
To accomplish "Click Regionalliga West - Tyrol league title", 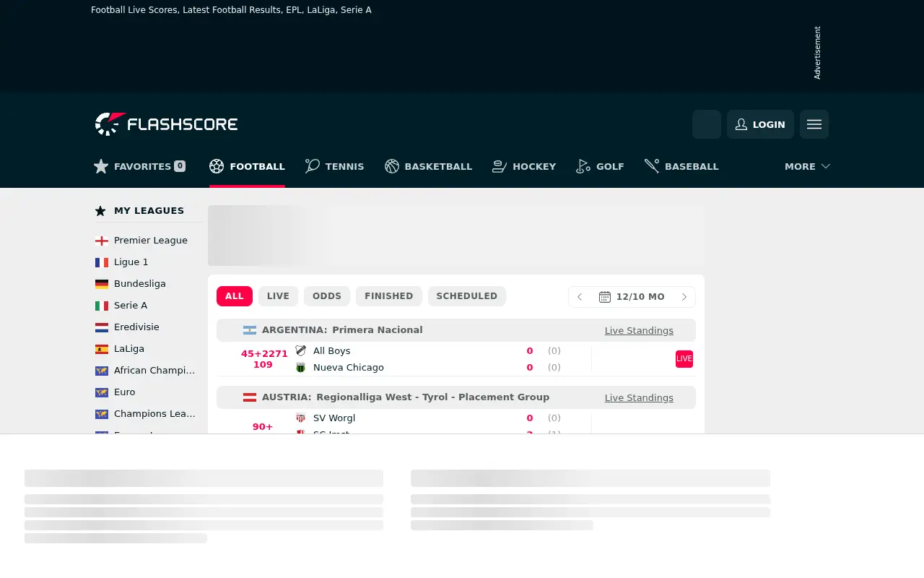I will tap(432, 397).
